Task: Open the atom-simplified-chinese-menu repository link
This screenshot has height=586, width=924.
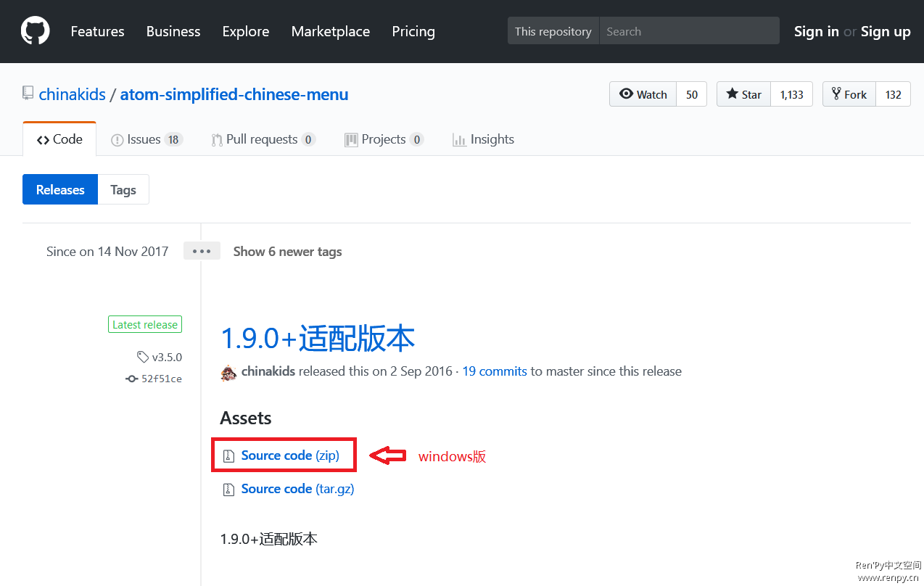Action: [234, 94]
